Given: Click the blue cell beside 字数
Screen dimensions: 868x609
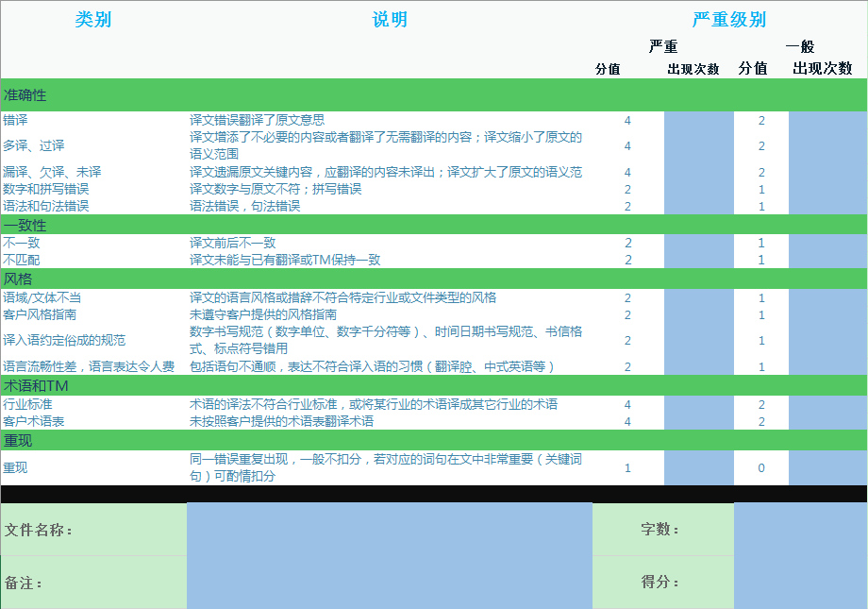Looking at the screenshot, I should [800, 530].
